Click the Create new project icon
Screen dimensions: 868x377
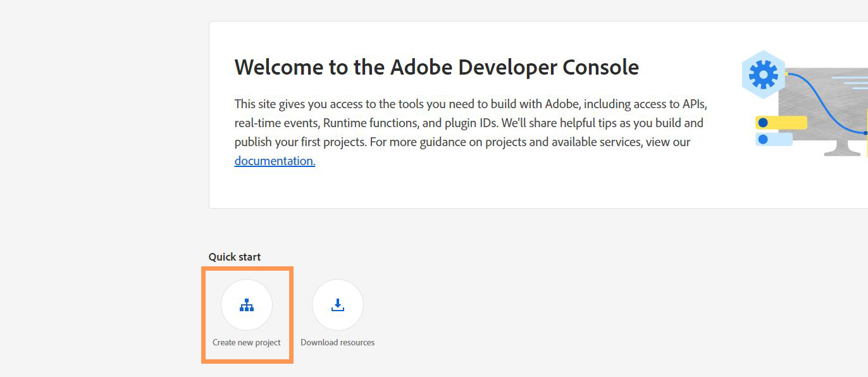click(247, 305)
